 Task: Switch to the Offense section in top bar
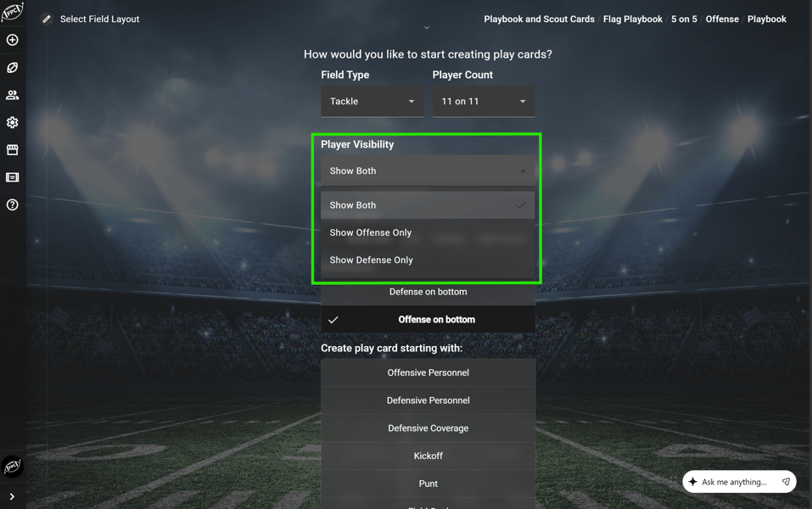pos(722,19)
